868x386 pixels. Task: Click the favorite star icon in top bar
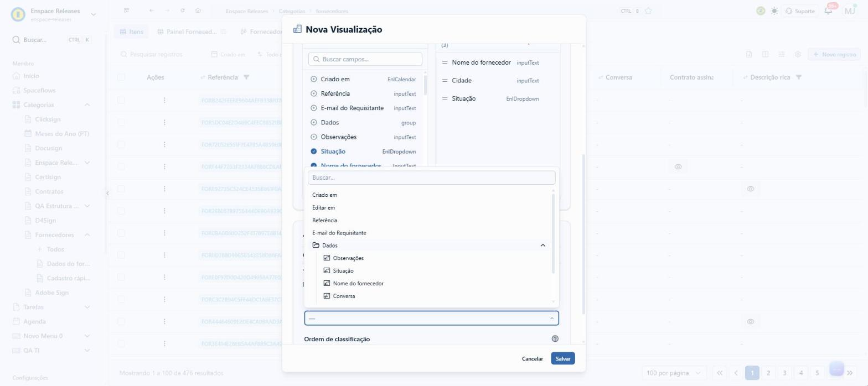(x=648, y=11)
